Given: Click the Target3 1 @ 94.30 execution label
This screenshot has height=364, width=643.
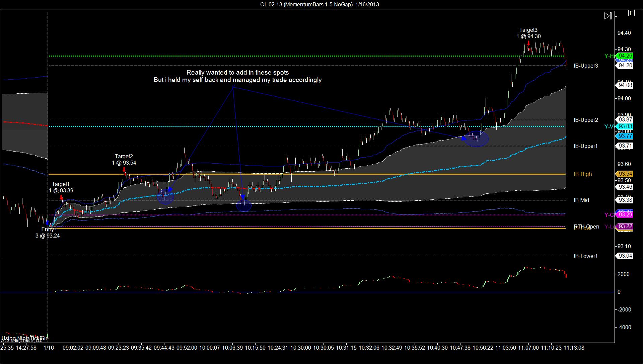Looking at the screenshot, I should pyautogui.click(x=528, y=33).
